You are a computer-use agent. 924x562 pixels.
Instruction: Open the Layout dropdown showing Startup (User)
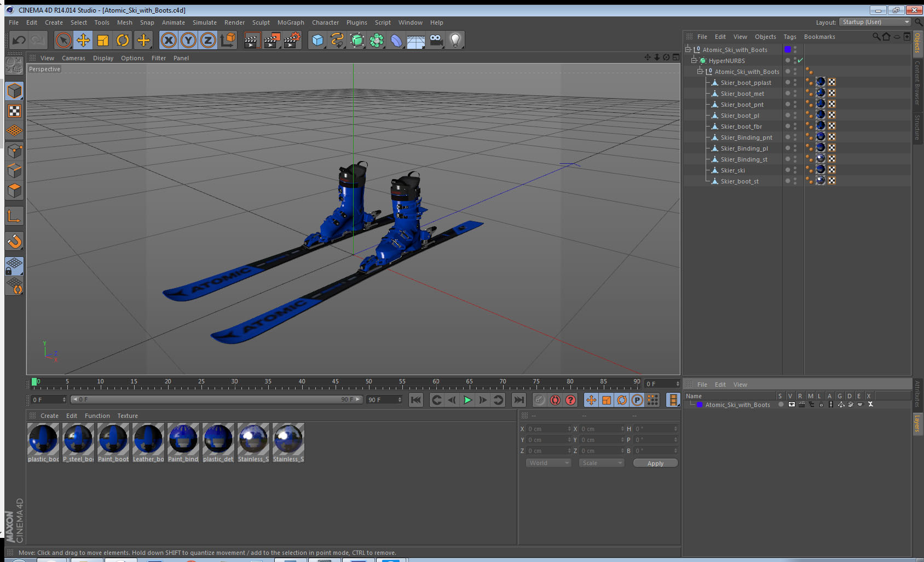[876, 22]
